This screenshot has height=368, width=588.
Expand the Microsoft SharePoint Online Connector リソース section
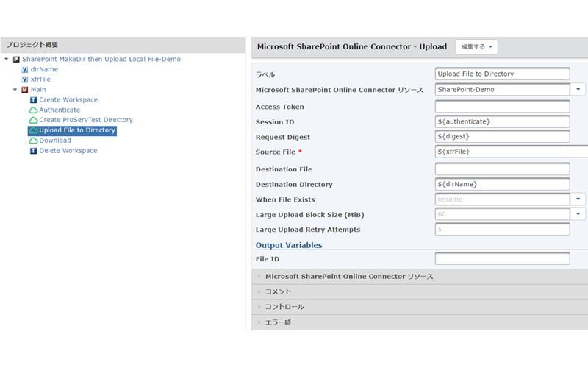coord(420,277)
